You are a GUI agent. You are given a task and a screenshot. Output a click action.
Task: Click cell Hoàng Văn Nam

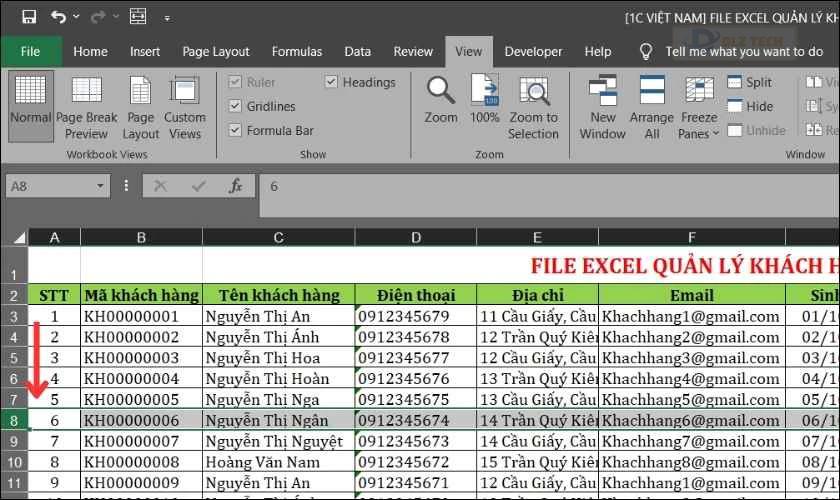[279, 462]
